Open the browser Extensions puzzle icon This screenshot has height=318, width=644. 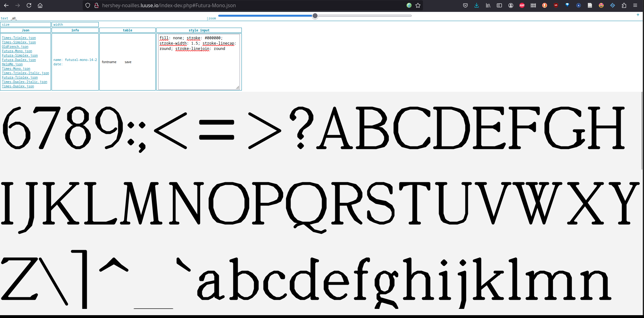(624, 5)
